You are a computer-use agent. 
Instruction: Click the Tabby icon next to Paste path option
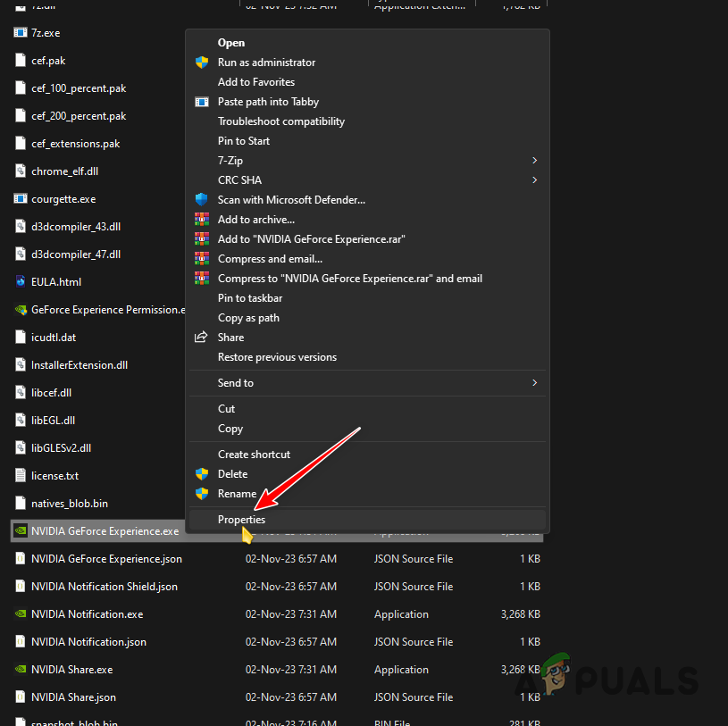point(202,102)
